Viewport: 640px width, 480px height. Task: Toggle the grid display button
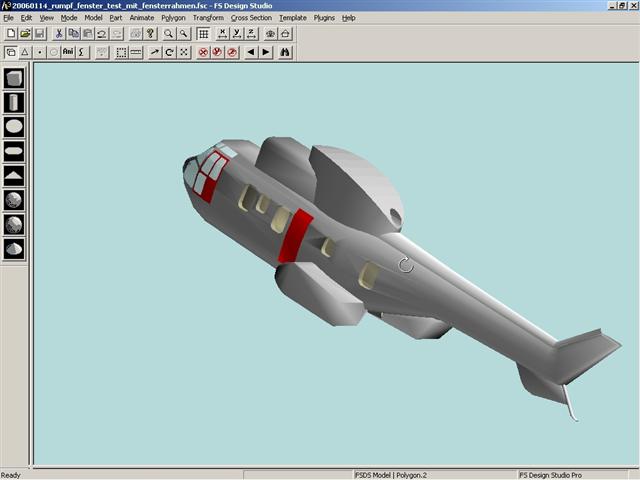pyautogui.click(x=203, y=34)
